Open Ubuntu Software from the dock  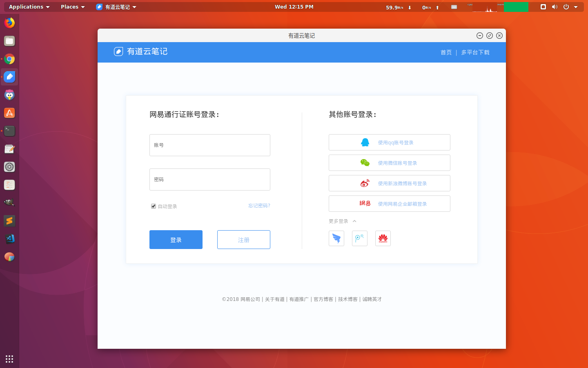click(x=9, y=113)
